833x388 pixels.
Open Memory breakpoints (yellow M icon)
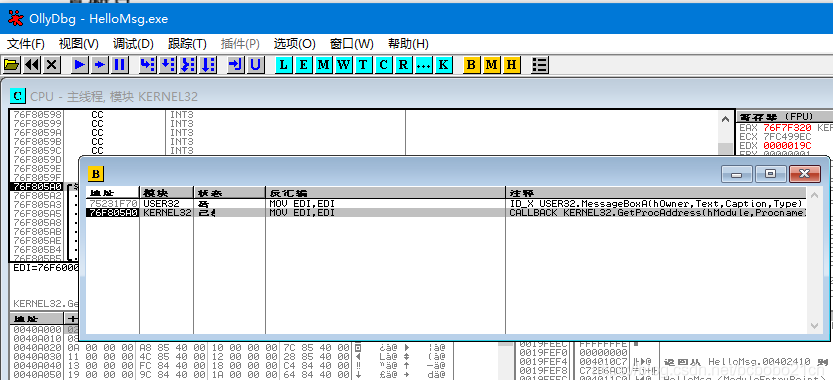pos(491,65)
